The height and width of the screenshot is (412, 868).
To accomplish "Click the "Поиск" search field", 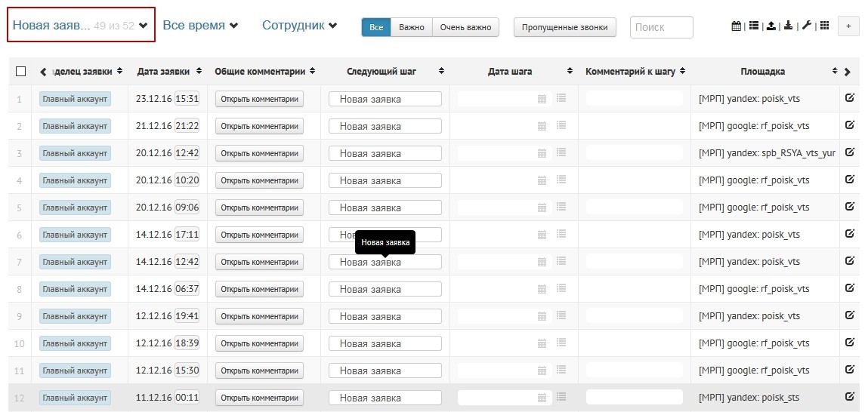I will click(x=661, y=27).
